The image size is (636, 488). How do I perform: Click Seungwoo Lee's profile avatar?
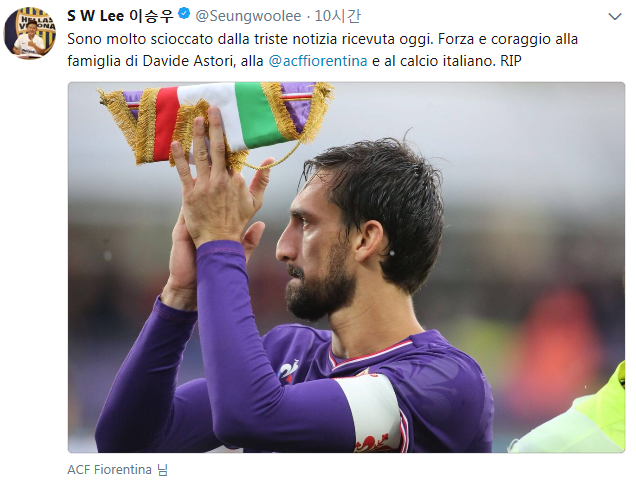point(30,33)
